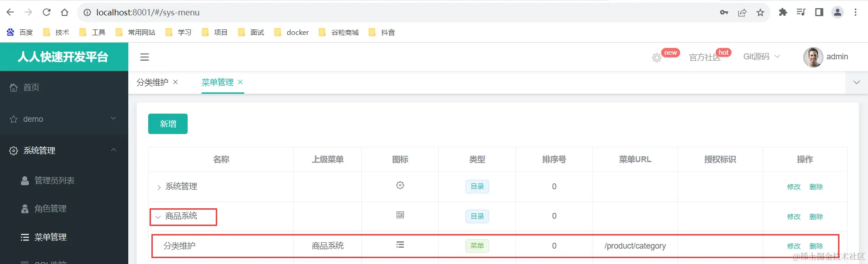Screen dimensions: 868x264
Task: Click the 名称 column header
Action: pyautogui.click(x=221, y=159)
